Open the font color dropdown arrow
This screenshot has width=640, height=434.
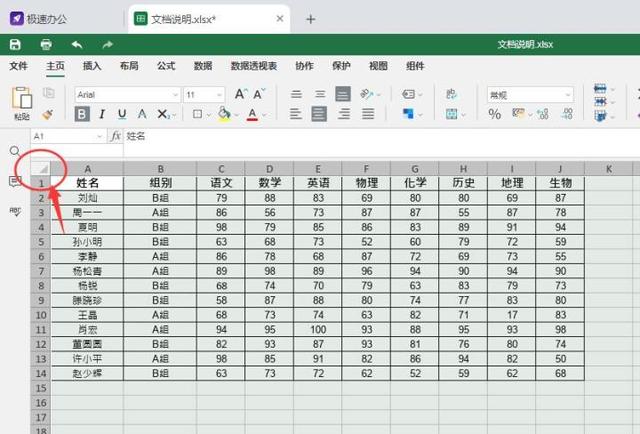point(264,115)
